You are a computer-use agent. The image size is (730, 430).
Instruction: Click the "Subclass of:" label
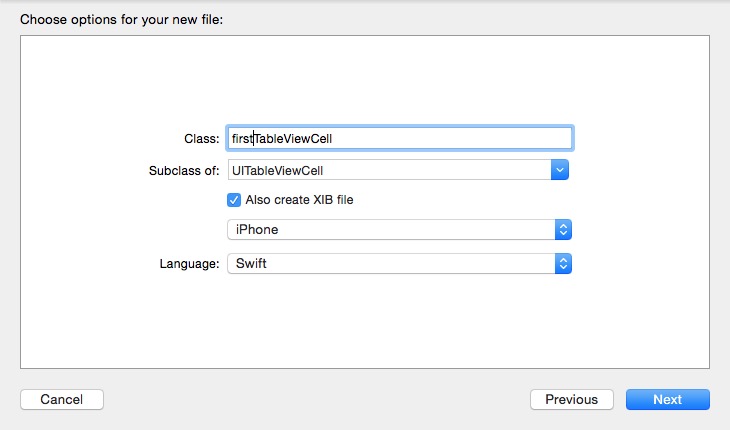pyautogui.click(x=183, y=170)
